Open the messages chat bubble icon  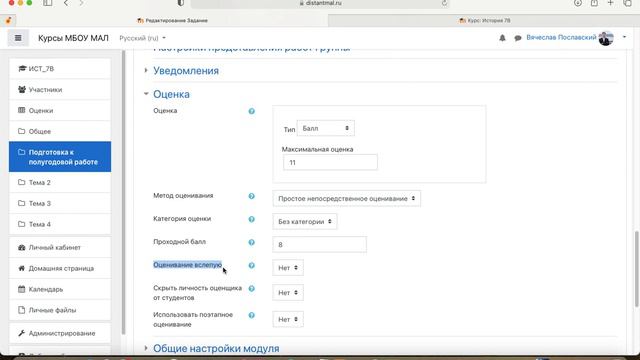click(x=518, y=38)
